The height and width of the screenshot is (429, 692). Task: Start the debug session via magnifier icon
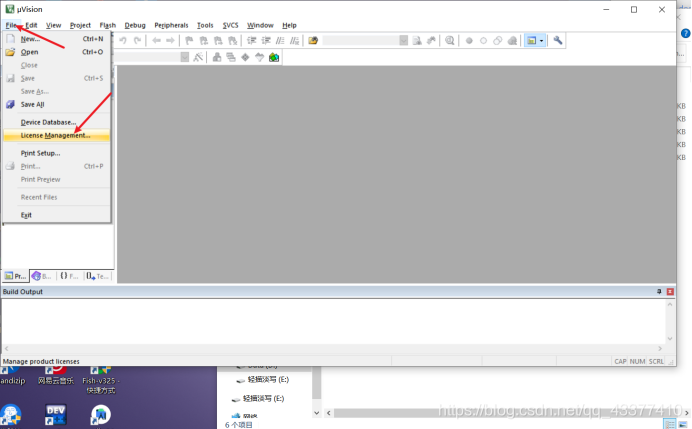click(x=450, y=41)
